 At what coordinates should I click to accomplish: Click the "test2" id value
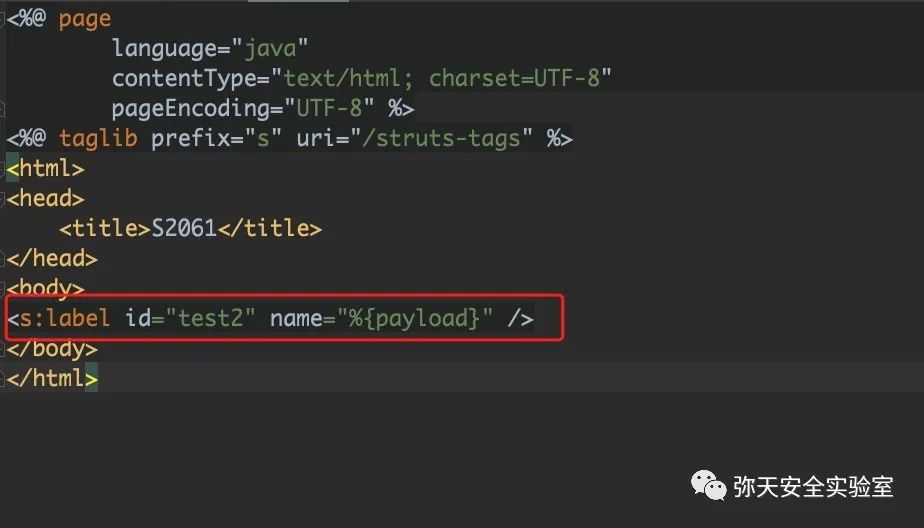coord(211,318)
